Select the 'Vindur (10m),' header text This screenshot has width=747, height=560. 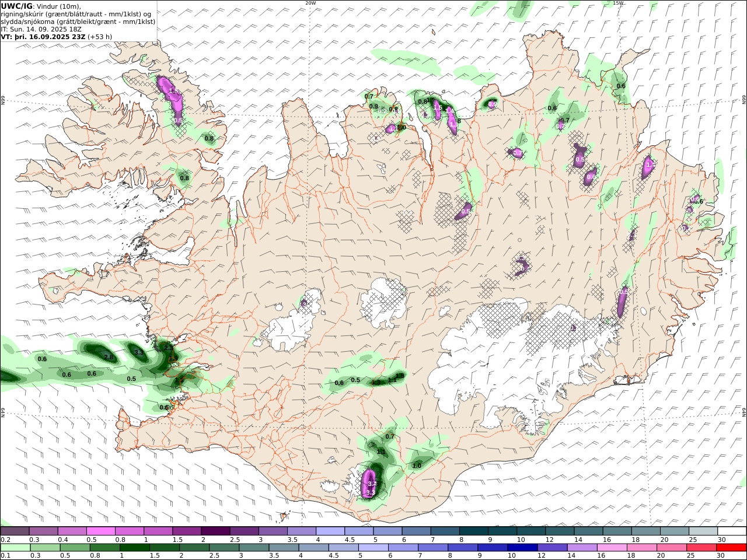(x=59, y=6)
